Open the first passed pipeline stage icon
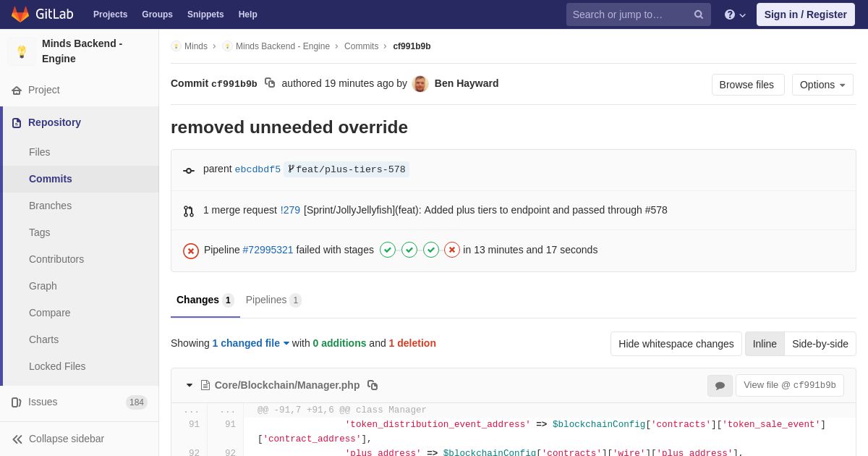868x456 pixels. point(388,250)
